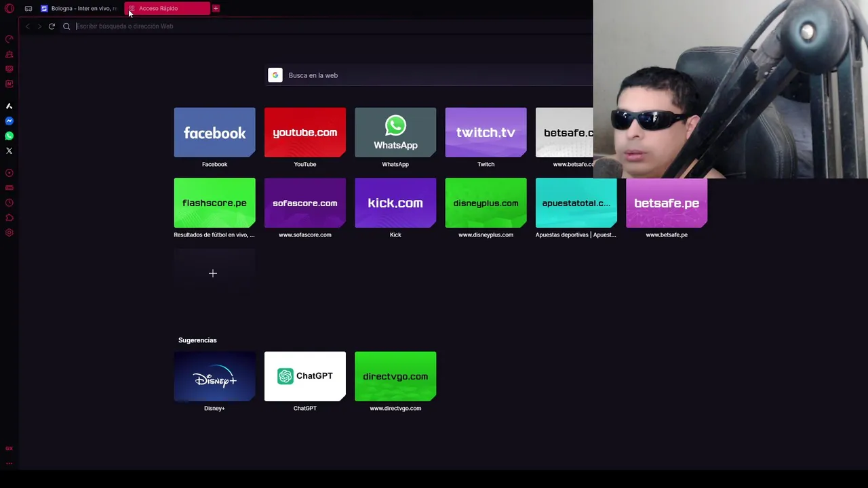This screenshot has width=868, height=488.
Task: Open X (Twitter) in the sidebar
Action: [x=9, y=151]
